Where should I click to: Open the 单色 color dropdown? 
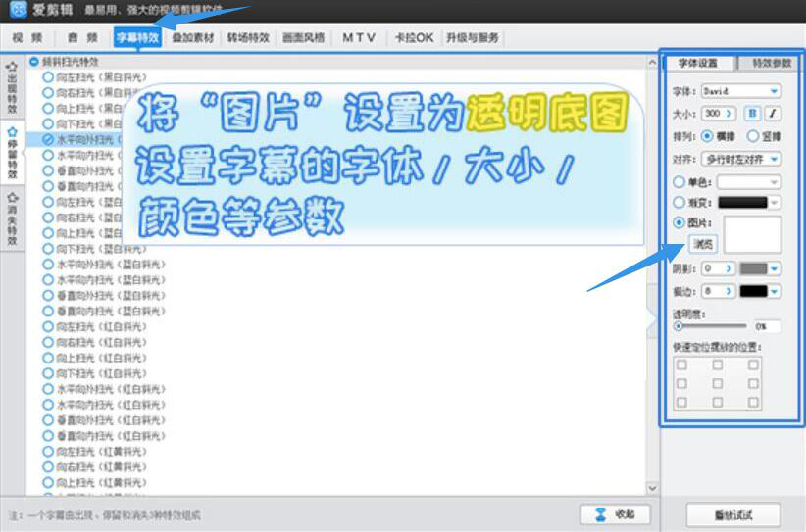(749, 182)
